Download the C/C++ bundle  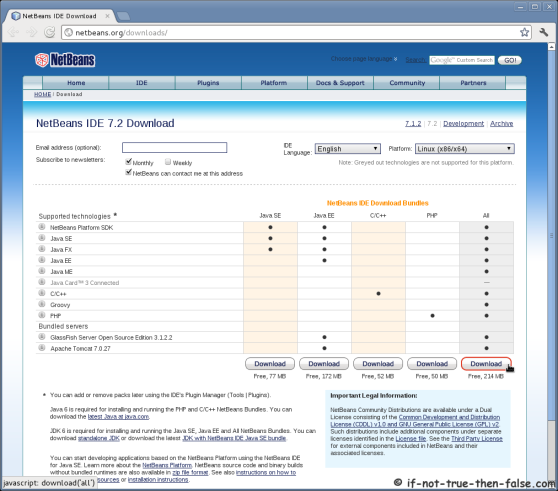click(x=378, y=364)
